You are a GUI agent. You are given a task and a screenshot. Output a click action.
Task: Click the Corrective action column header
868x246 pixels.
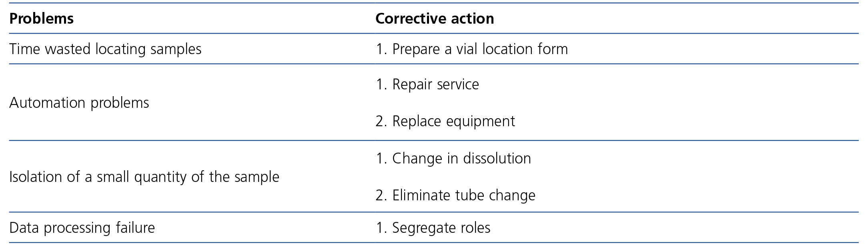tap(435, 19)
